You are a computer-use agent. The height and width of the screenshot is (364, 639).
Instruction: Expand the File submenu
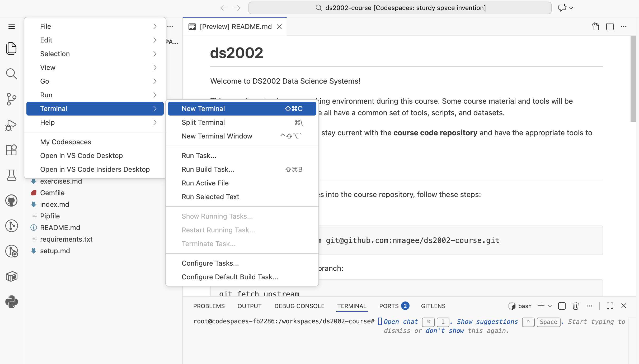pyautogui.click(x=95, y=26)
